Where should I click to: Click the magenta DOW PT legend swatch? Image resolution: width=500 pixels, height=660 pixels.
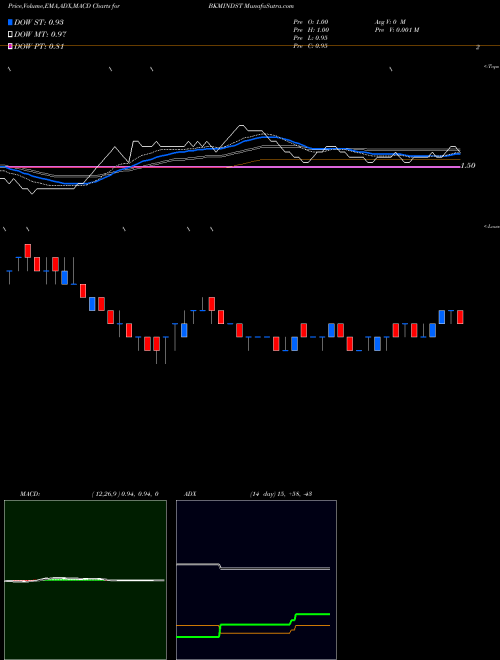click(11, 46)
